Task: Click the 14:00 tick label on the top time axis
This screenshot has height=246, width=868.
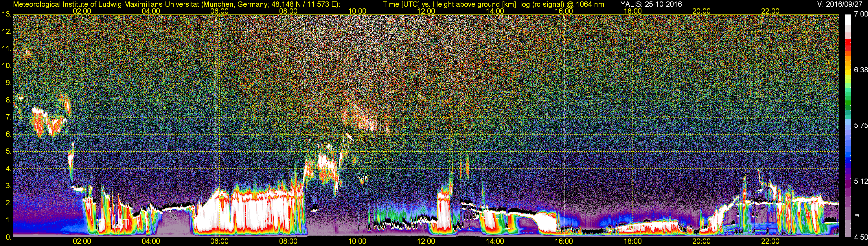Action: [495, 11]
